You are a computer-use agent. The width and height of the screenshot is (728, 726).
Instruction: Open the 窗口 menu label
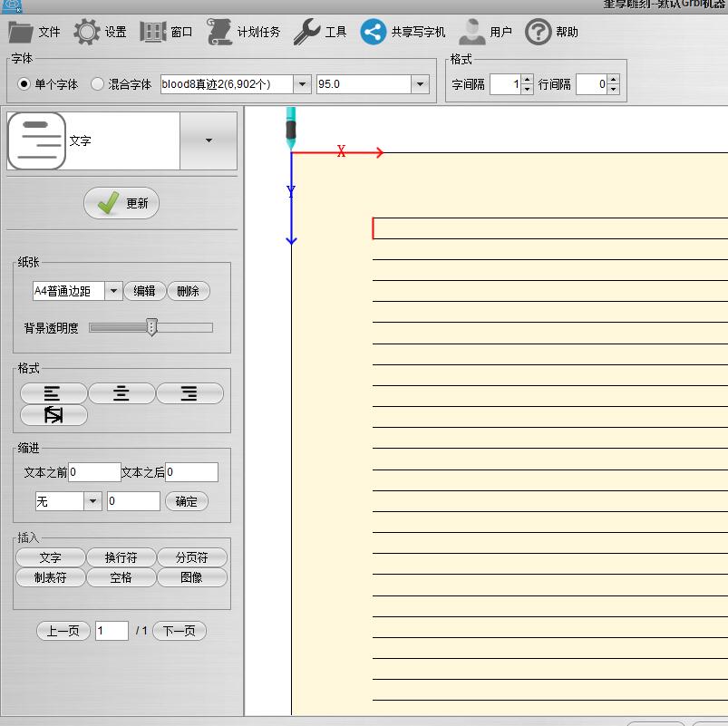[181, 32]
